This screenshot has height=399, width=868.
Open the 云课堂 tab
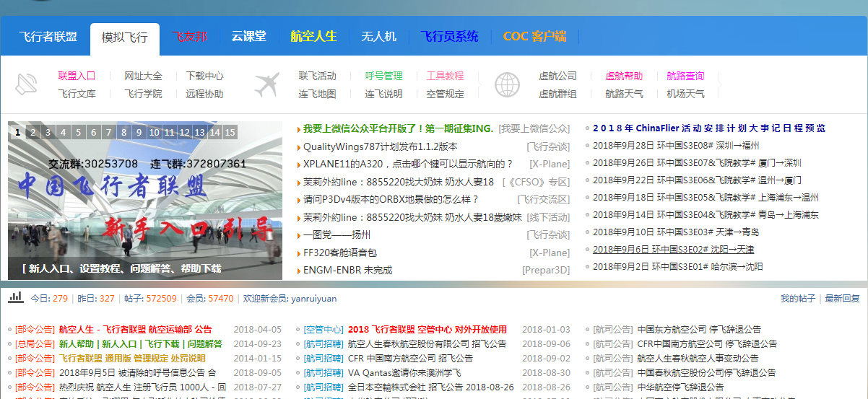pos(248,36)
